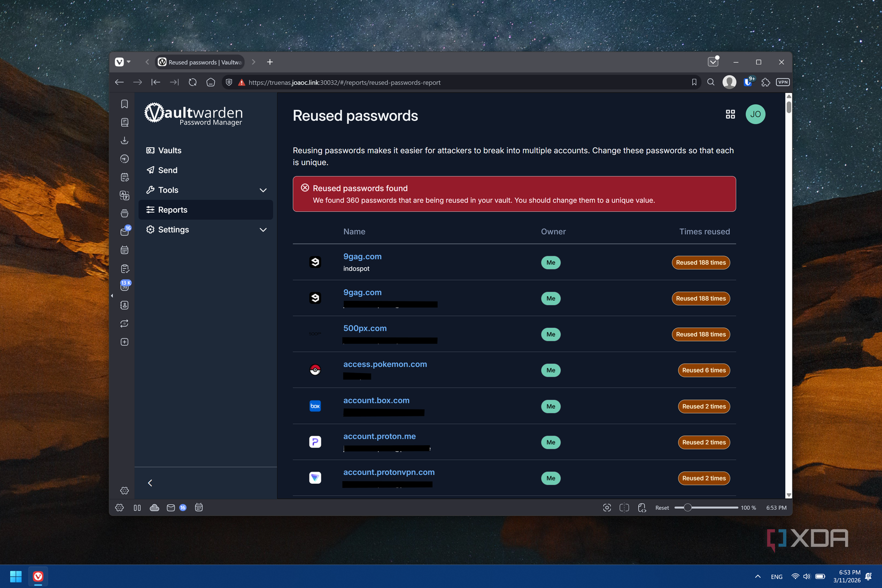Open the Translate panel
Screen dimensions: 882x588
coord(125,195)
